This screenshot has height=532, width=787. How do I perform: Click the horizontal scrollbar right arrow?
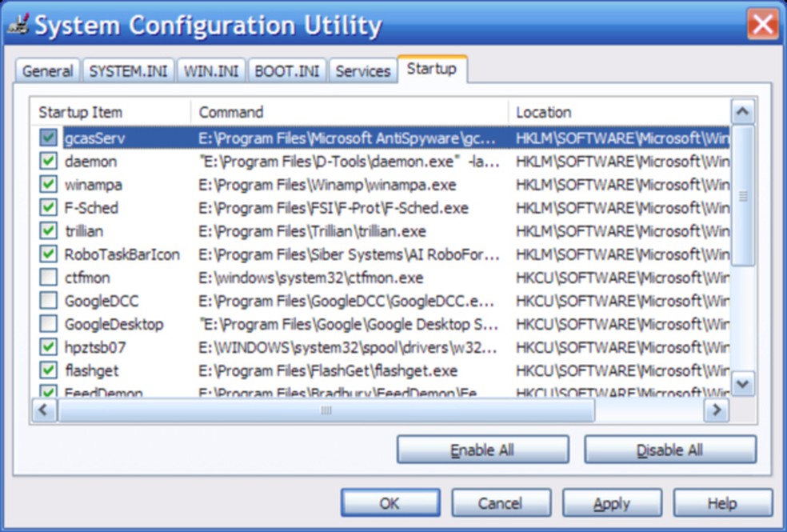pos(716,410)
